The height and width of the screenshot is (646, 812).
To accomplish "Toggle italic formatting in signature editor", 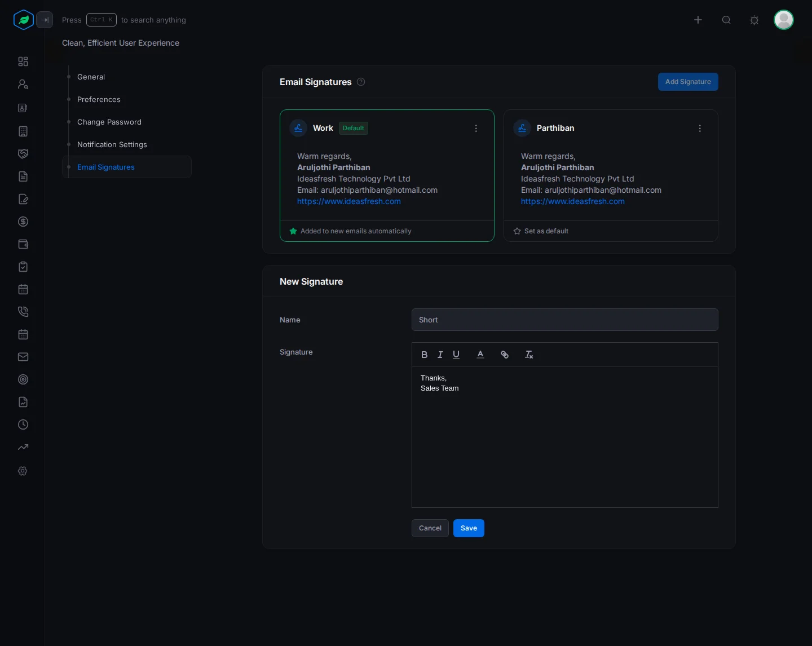I will pyautogui.click(x=440, y=355).
